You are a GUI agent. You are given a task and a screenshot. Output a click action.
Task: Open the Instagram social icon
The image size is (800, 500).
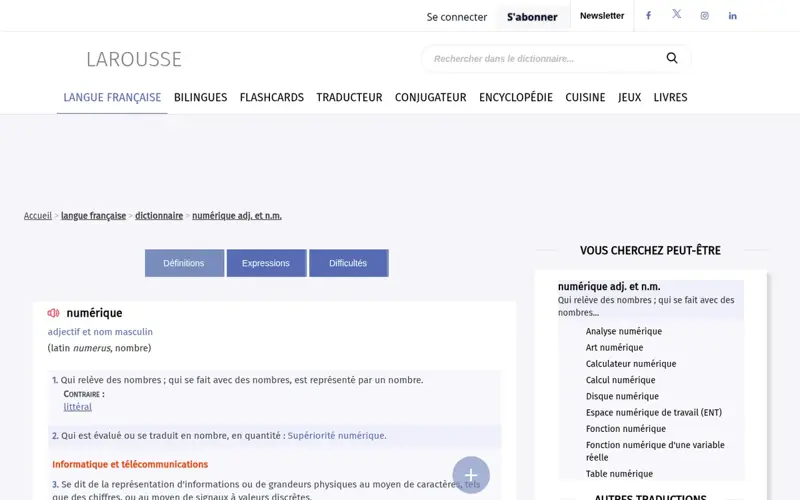(x=704, y=16)
